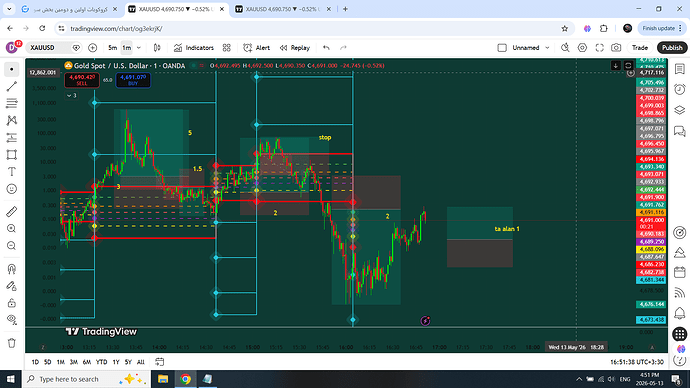
Task: Click the Zoom in tool
Action: [x=11, y=229]
